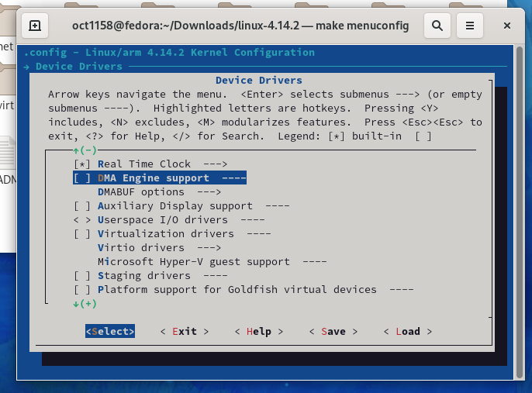Screen dimensions: 532x393
Task: Select the DMABUF options entry
Action: (x=160, y=192)
